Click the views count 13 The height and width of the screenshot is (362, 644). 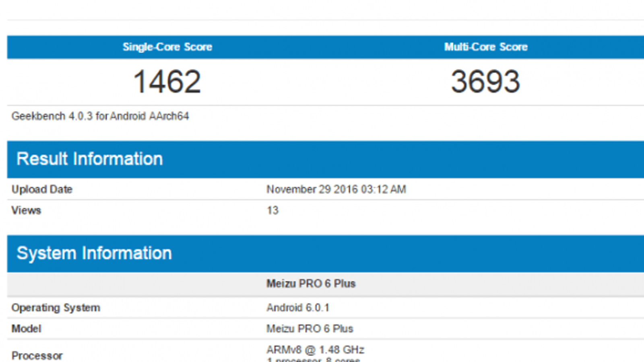(x=272, y=210)
